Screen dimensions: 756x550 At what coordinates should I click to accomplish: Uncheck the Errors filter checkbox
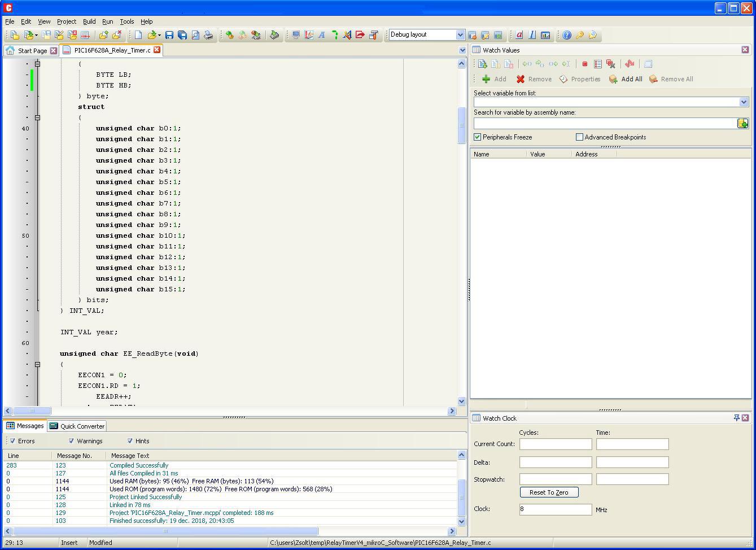(x=12, y=441)
